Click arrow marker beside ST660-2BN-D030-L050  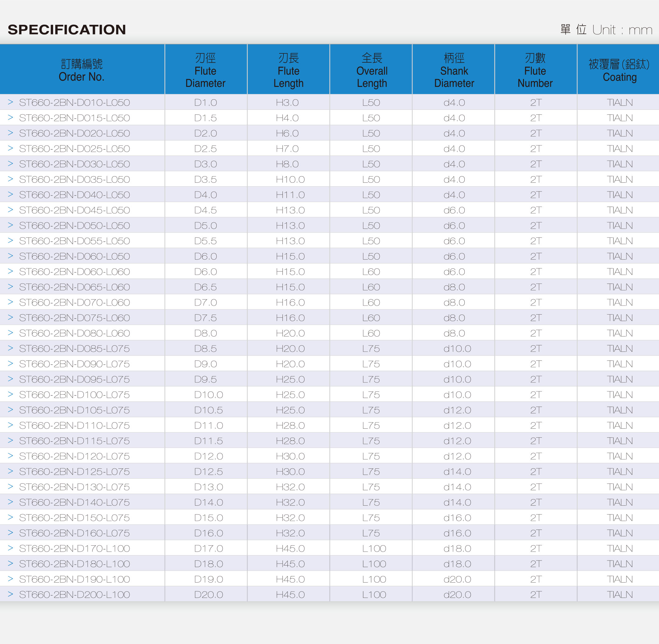(x=11, y=163)
